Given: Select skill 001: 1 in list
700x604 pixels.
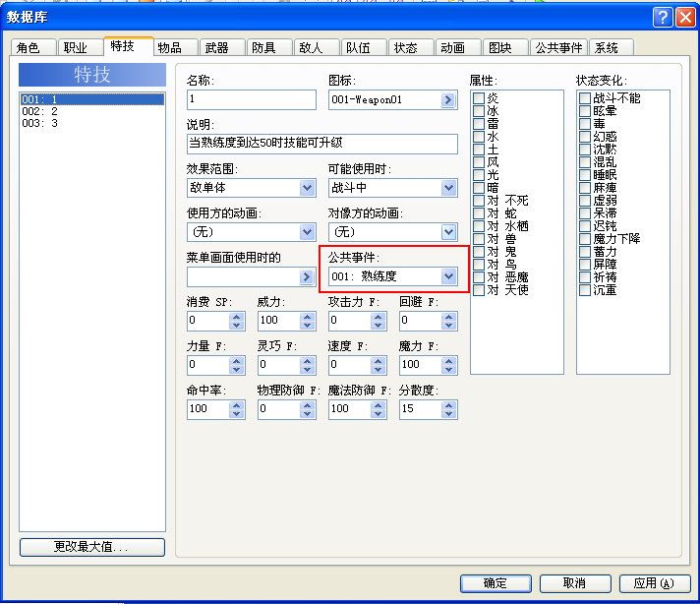Looking at the screenshot, I should [x=92, y=99].
